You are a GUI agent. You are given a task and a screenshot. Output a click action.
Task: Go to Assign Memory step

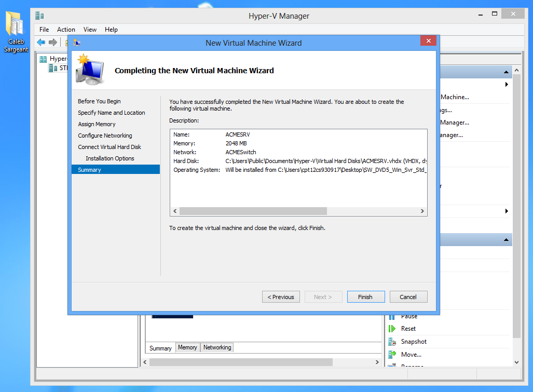[x=97, y=124]
